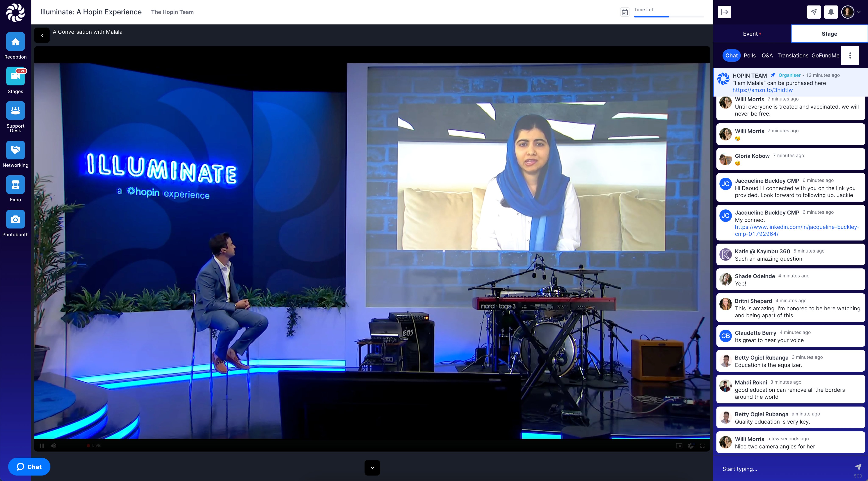Open Jacqueline Buckley JC avatar on 'My connect'
This screenshot has height=481, width=868.
point(725,216)
